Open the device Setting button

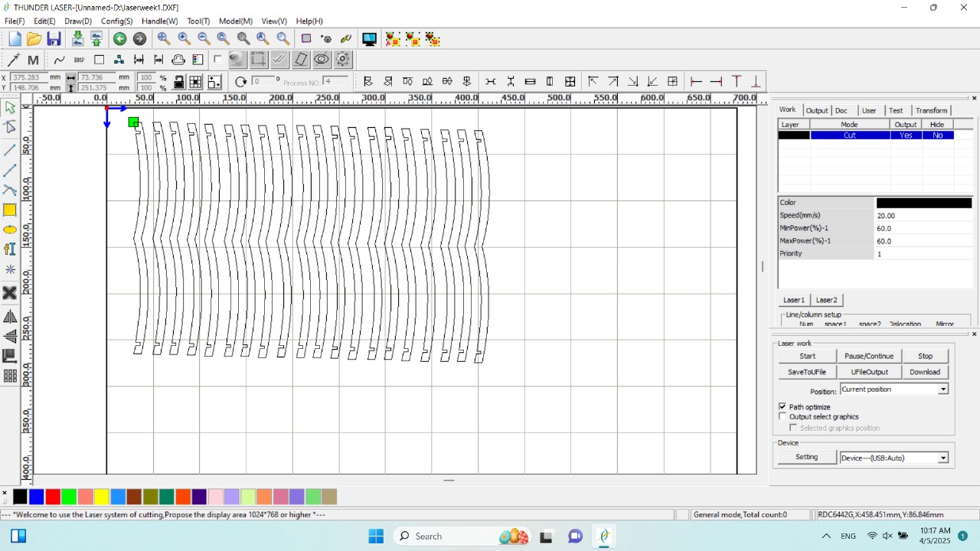click(x=806, y=457)
